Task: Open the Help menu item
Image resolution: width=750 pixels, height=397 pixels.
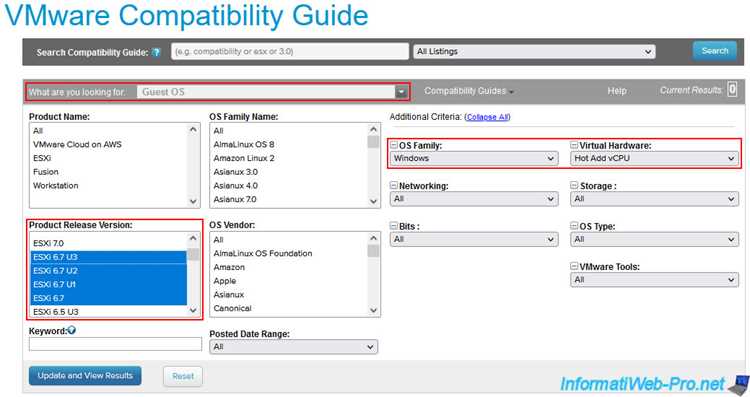Action: pyautogui.click(x=617, y=91)
